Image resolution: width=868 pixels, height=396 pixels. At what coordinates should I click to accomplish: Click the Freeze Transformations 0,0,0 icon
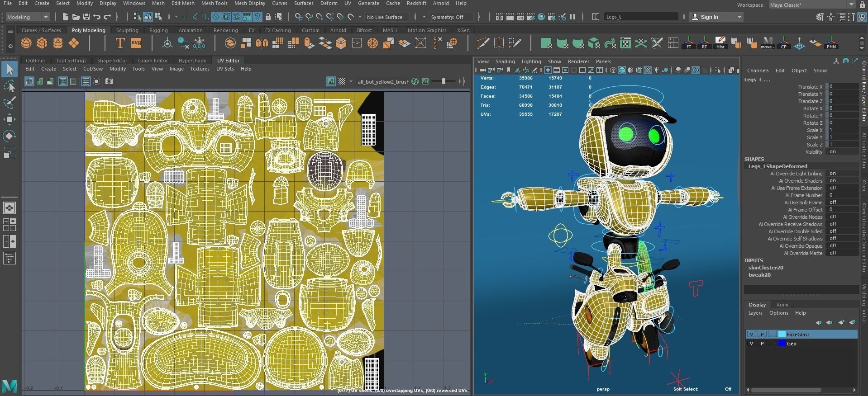click(199, 43)
